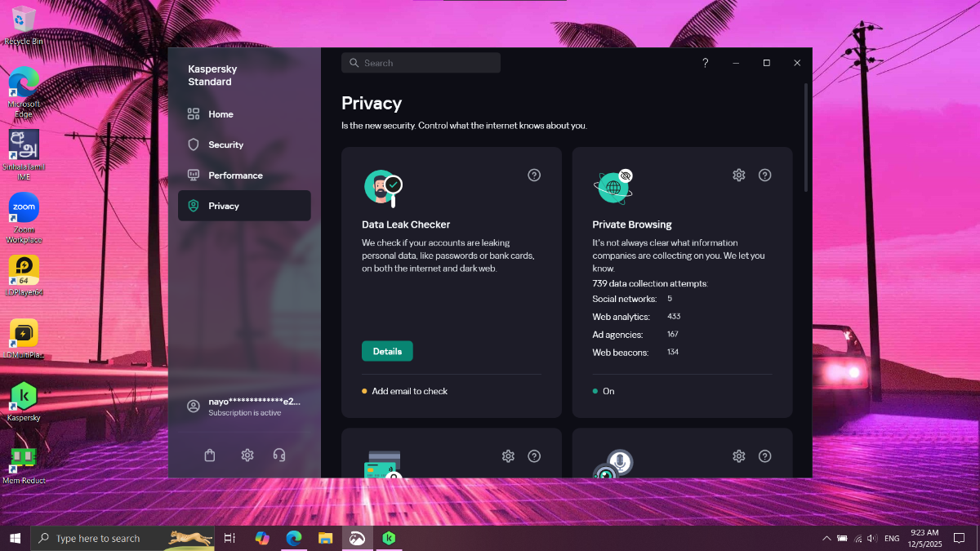Click the 'Kaspersky Standard' product title
This screenshot has height=551, width=980.
pos(212,76)
